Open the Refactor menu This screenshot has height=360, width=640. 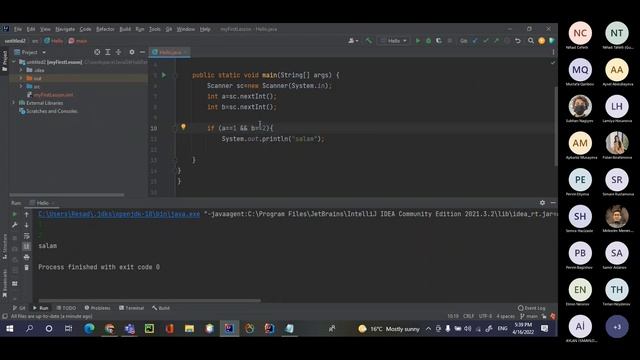105,29
